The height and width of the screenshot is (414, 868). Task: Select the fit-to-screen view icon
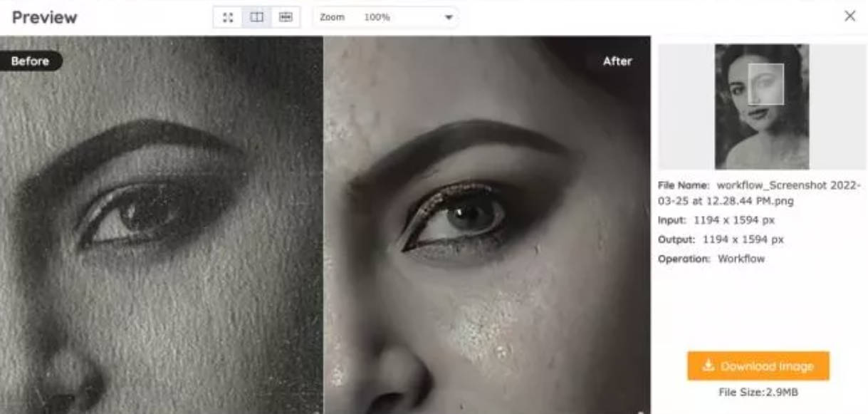tap(228, 17)
